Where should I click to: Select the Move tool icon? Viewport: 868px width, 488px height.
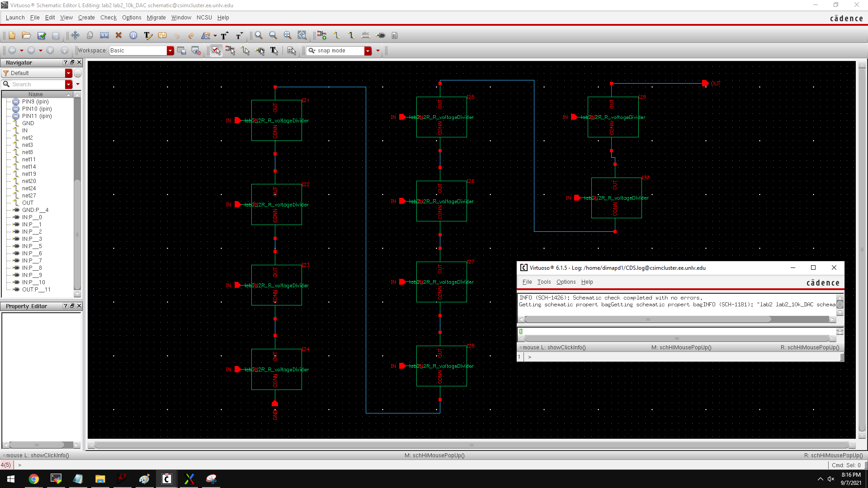75,35
